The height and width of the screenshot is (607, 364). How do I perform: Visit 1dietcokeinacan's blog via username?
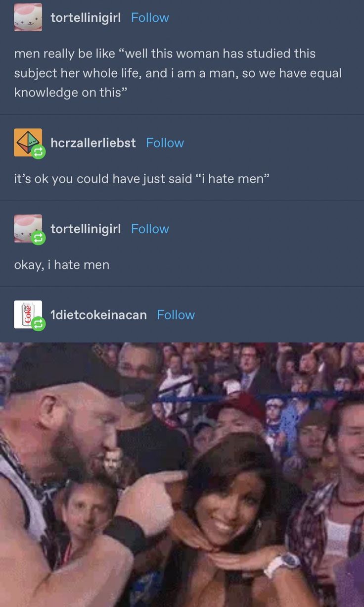98,315
